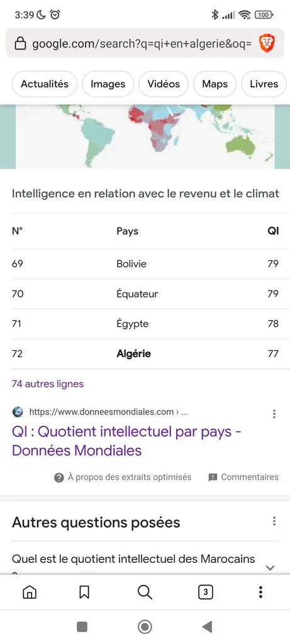The height and width of the screenshot is (644, 290).
Task: Open options dots next to donneesmondiales result
Action: 274,414
